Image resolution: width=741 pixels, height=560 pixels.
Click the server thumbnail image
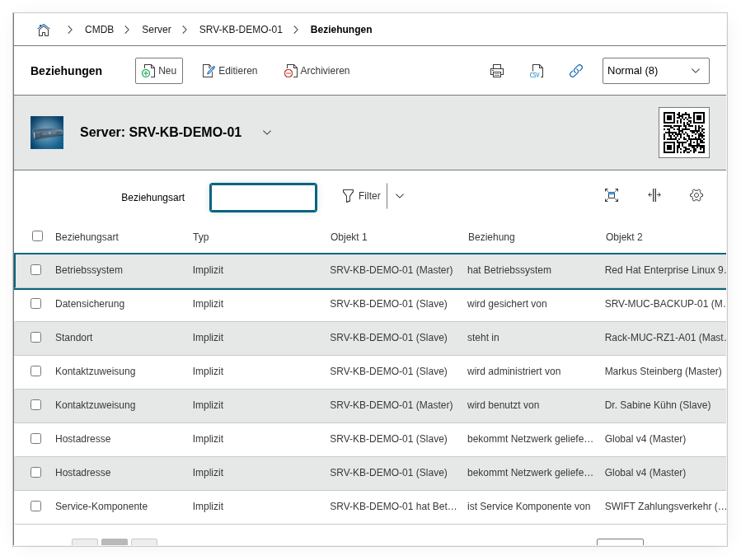pos(47,133)
